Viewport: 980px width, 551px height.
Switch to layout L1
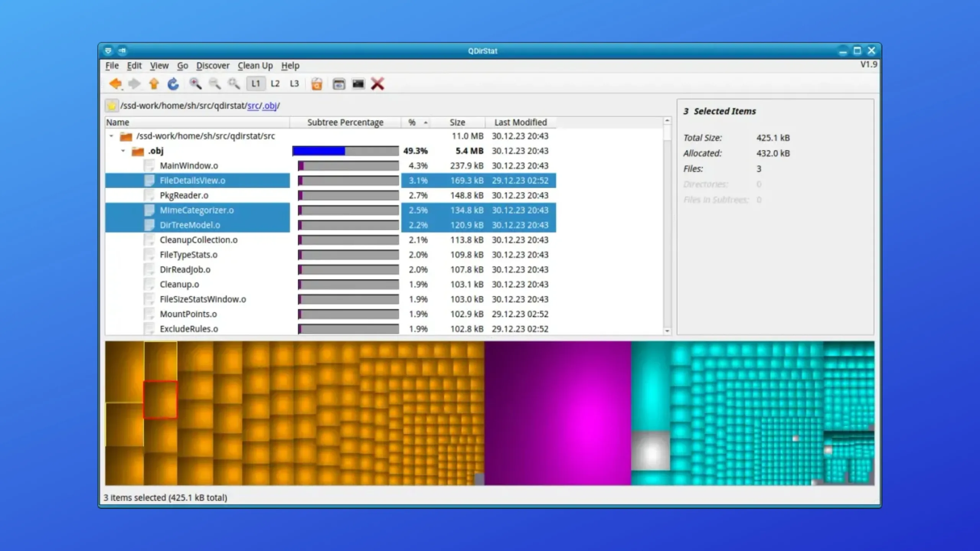pyautogui.click(x=256, y=83)
